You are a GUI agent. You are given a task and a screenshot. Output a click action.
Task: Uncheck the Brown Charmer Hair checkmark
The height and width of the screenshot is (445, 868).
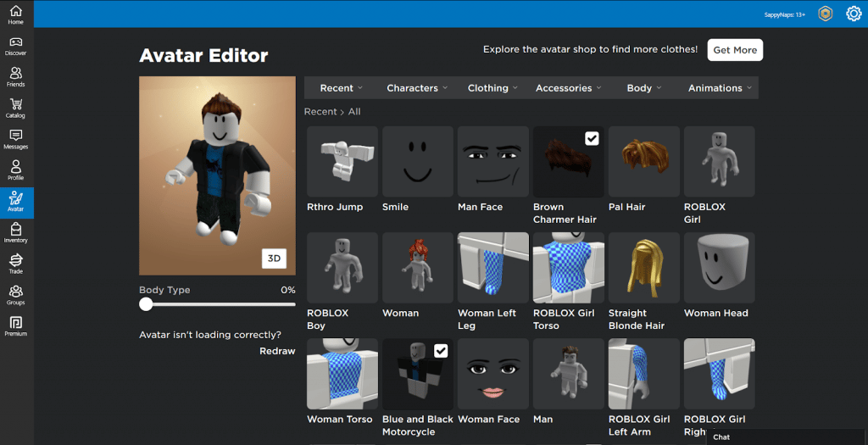pyautogui.click(x=592, y=138)
